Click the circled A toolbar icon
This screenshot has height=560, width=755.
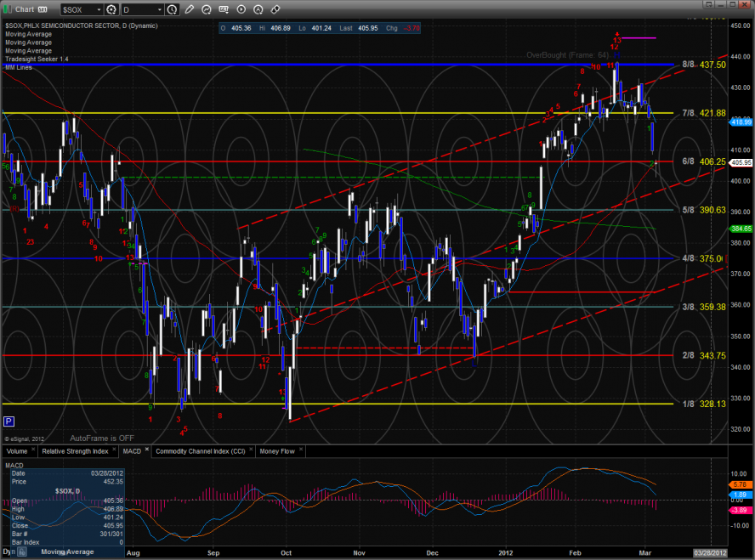259,9
